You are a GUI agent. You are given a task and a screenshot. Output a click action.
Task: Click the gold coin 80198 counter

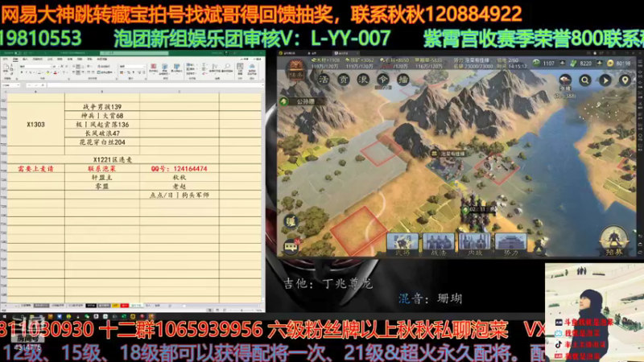point(619,64)
